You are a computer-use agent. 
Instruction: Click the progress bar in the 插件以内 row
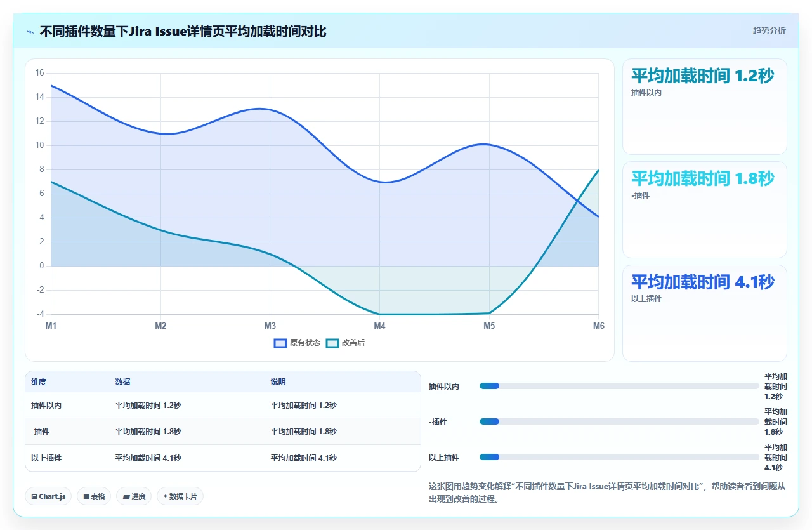tap(619, 386)
